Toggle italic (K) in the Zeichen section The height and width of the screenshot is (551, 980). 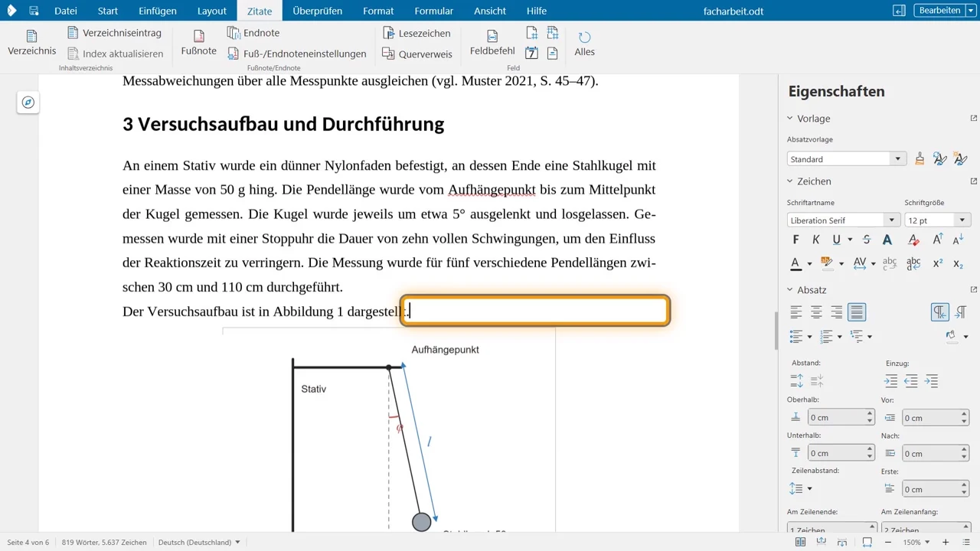tap(816, 240)
